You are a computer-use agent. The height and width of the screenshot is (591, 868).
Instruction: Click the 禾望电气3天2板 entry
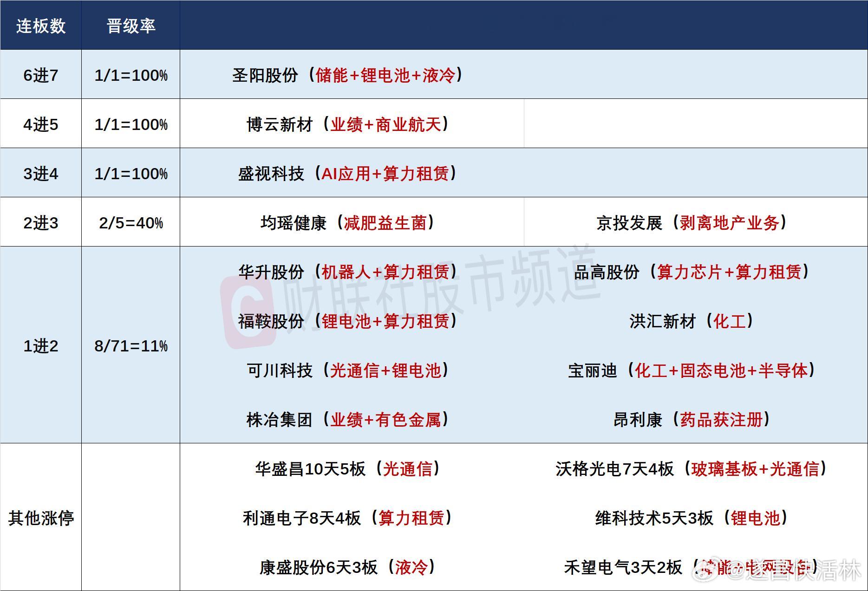[x=692, y=567]
